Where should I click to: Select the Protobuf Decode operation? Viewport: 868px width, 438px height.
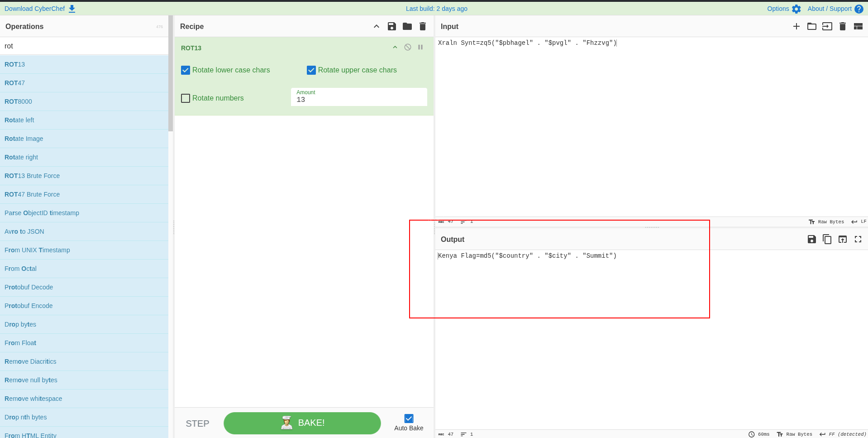pyautogui.click(x=84, y=287)
